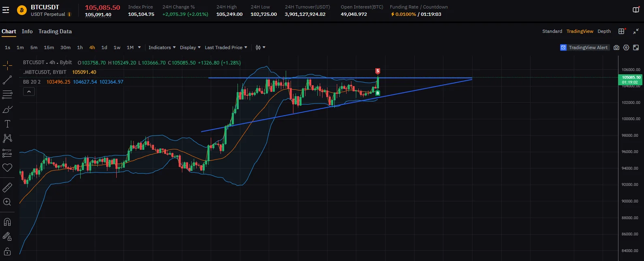Click the red S sell marker on chart

[x=378, y=71]
